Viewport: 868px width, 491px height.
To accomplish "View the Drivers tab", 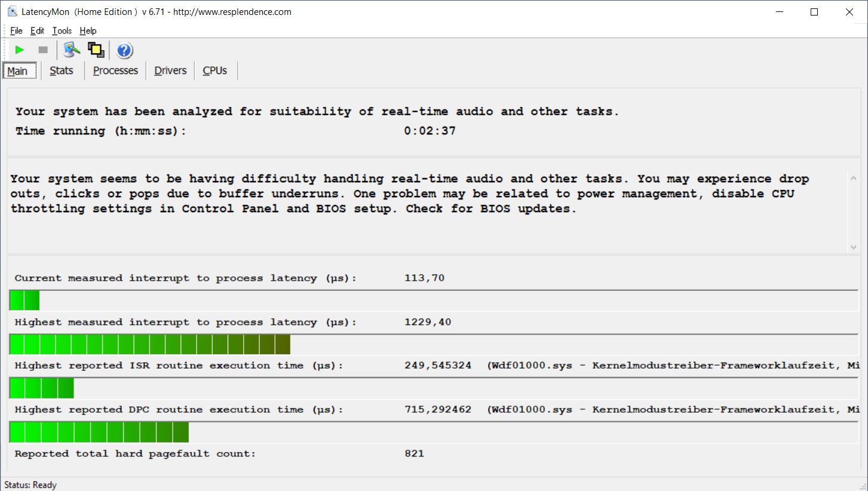I will tap(170, 70).
